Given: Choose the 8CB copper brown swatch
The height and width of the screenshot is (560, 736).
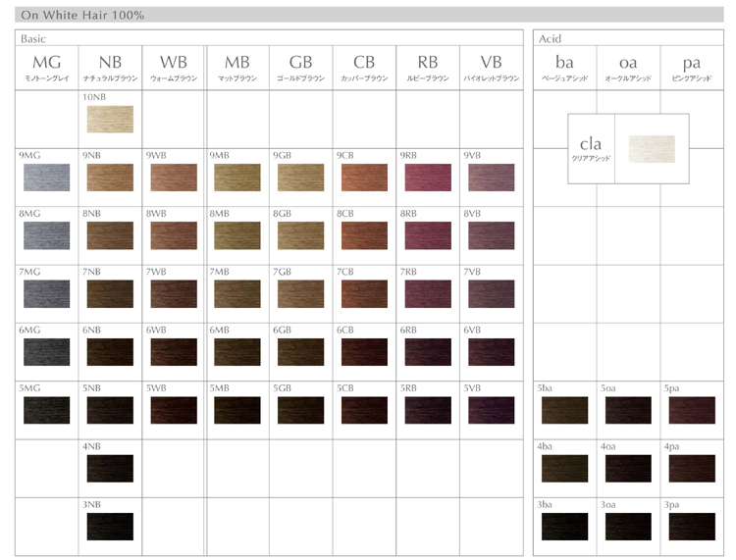Looking at the screenshot, I should point(363,235).
